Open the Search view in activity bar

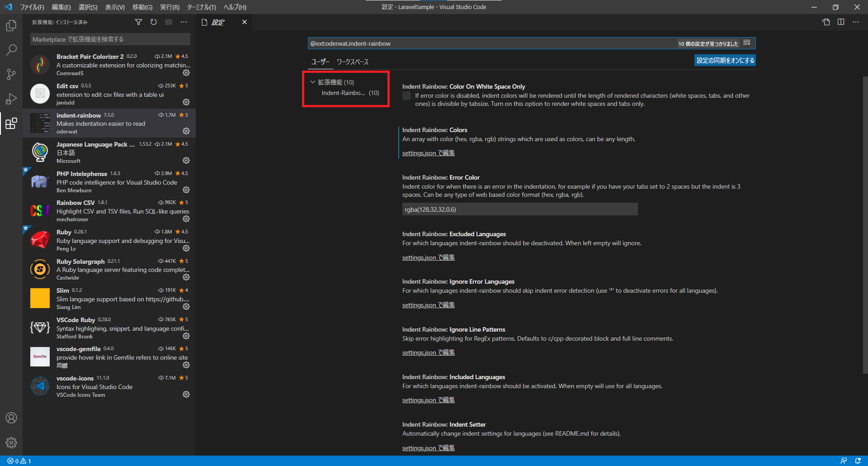click(11, 50)
